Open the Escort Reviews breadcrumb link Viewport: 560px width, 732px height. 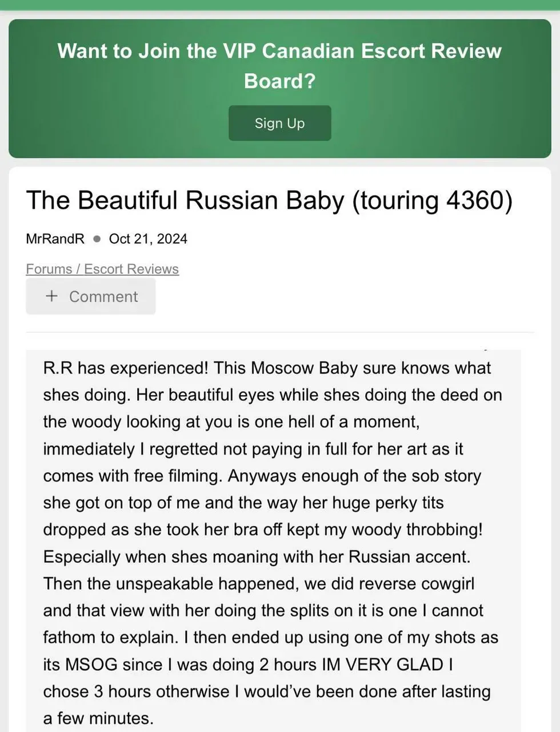pyautogui.click(x=130, y=269)
